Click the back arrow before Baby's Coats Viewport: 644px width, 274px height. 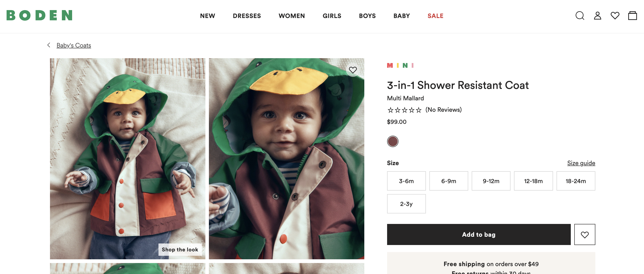(x=49, y=45)
